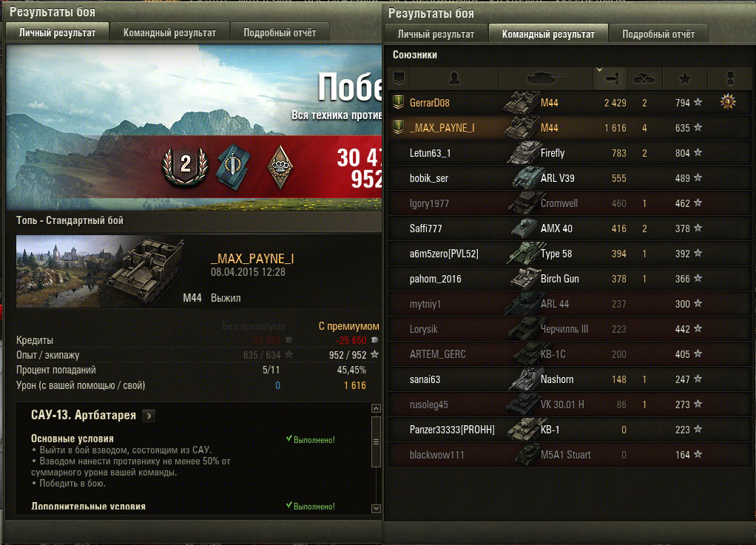The height and width of the screenshot is (545, 756).
Task: Click the diamond-shaped brass knuckles medal
Action: (x=280, y=166)
